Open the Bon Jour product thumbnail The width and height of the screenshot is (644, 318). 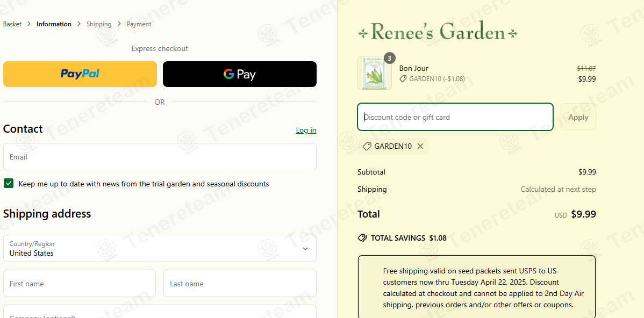pos(375,73)
